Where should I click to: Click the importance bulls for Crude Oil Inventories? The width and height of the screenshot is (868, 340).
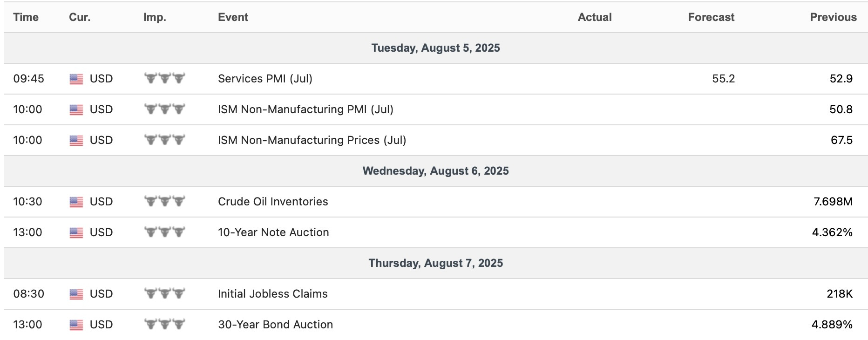pyautogui.click(x=164, y=202)
